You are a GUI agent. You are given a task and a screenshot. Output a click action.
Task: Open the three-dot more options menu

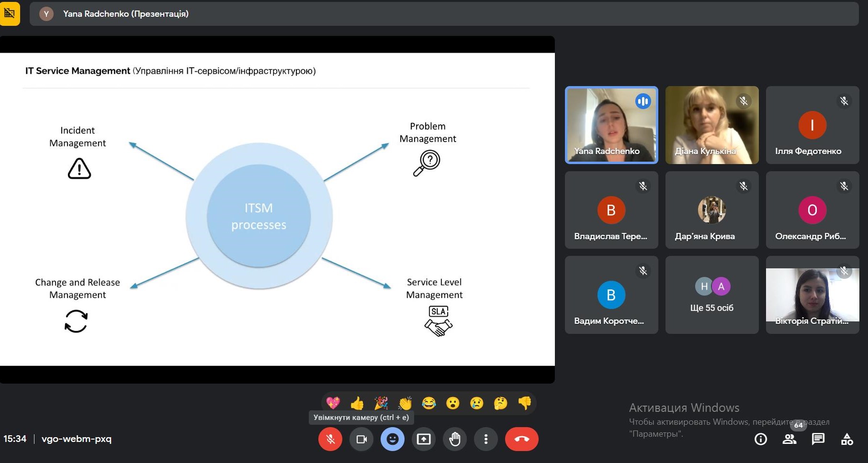click(486, 439)
